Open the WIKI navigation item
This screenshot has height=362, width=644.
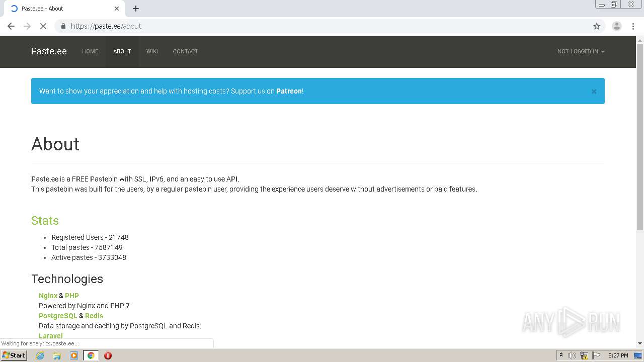pyautogui.click(x=152, y=51)
